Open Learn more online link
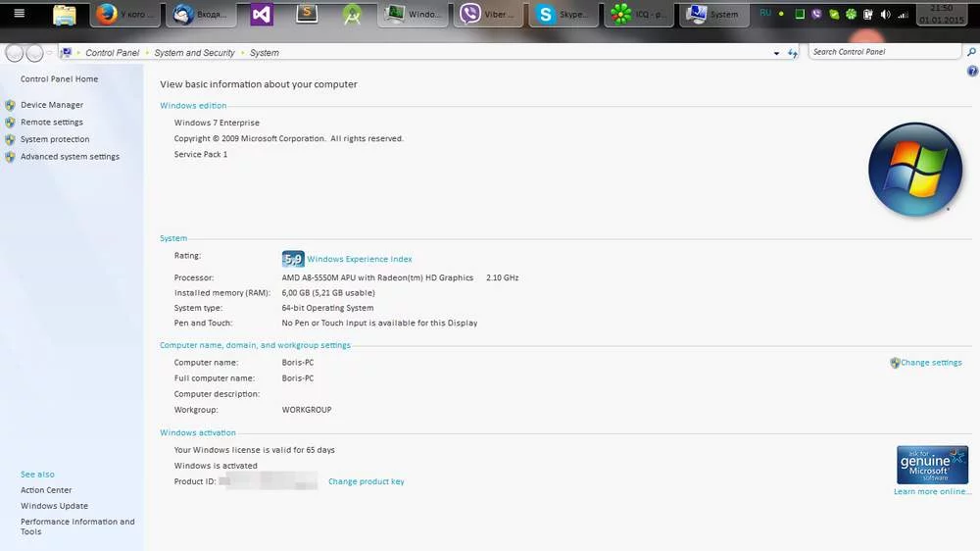This screenshot has width=980, height=551. pos(932,491)
